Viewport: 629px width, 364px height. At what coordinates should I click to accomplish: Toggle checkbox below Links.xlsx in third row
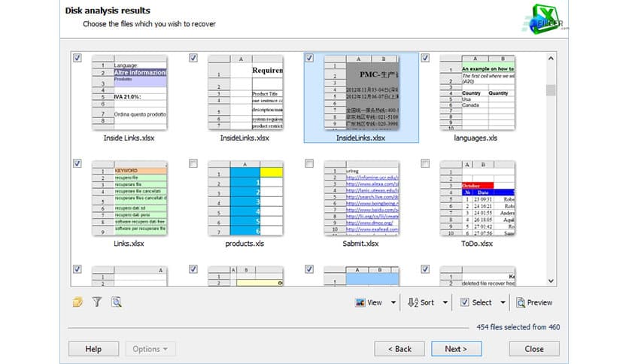[x=77, y=269]
